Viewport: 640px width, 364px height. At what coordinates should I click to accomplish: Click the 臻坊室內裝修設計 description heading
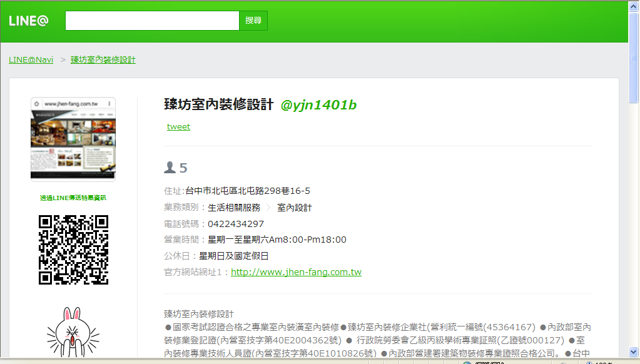pyautogui.click(x=199, y=314)
